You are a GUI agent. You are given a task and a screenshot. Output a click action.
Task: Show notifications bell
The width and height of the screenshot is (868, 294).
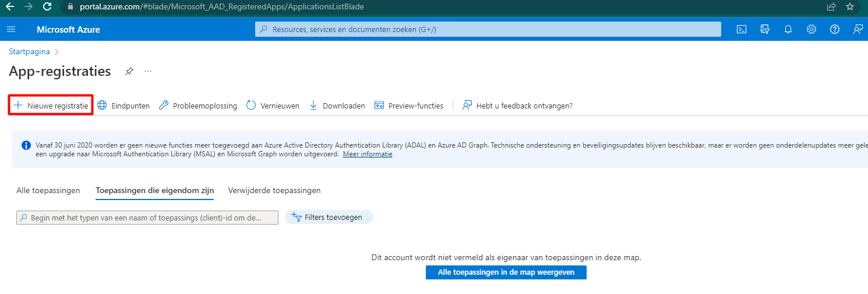[x=788, y=29]
